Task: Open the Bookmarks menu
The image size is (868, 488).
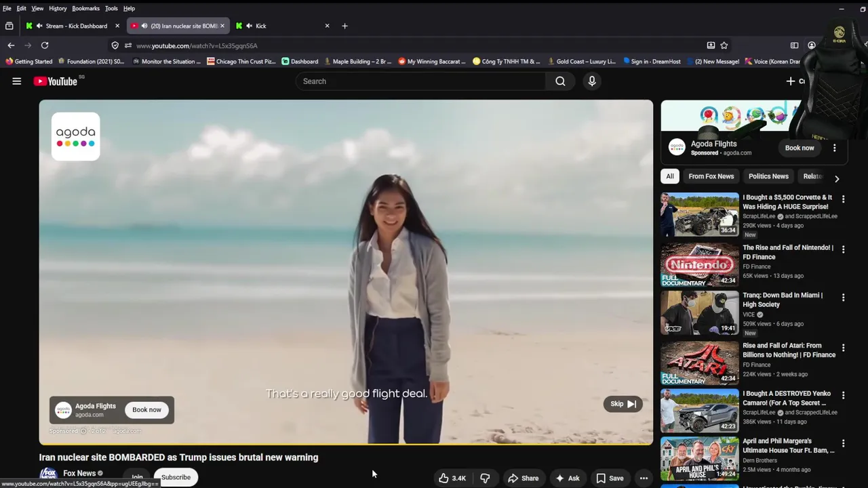Action: coord(85,8)
